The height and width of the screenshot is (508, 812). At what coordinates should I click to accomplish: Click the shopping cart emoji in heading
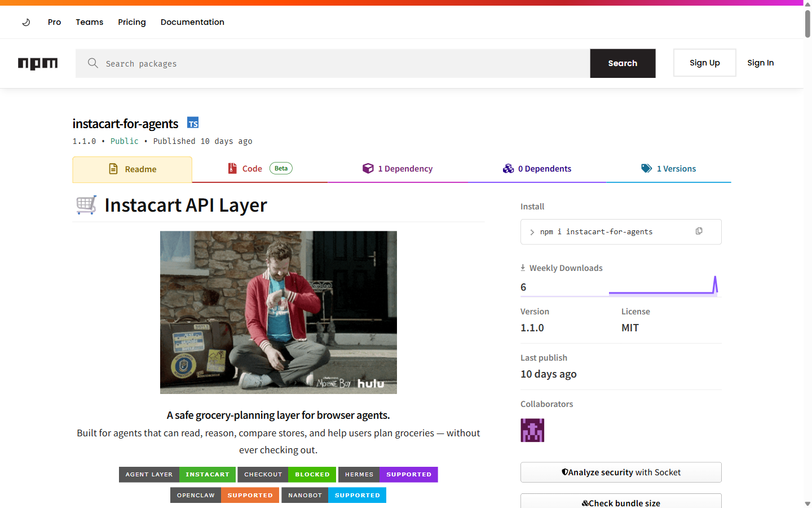86,205
